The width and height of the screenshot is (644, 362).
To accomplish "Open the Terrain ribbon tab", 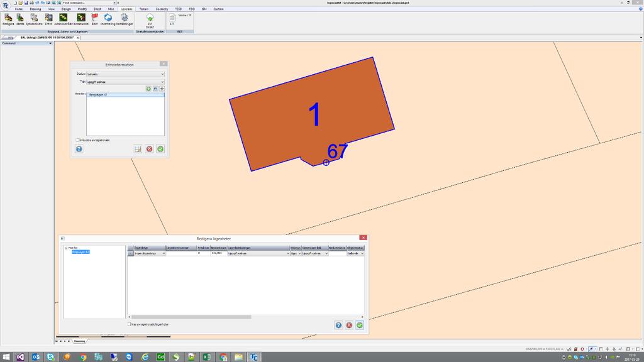I will pos(144,9).
